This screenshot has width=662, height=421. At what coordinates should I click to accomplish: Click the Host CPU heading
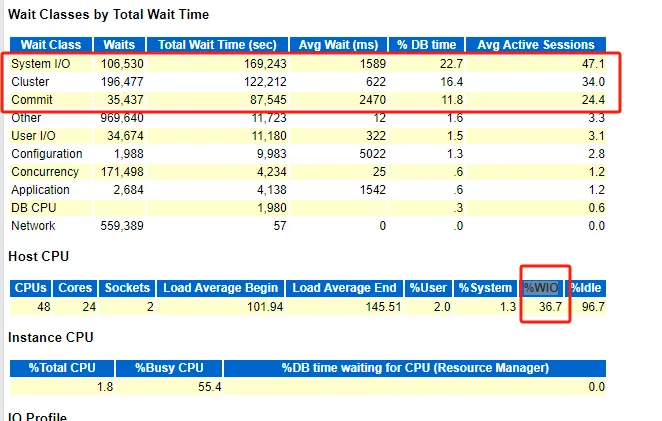point(38,256)
